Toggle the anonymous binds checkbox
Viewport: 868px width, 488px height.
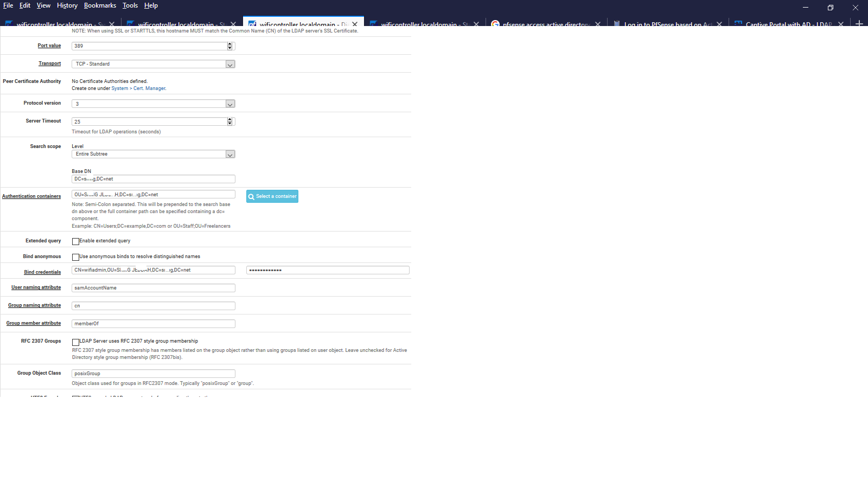[75, 257]
